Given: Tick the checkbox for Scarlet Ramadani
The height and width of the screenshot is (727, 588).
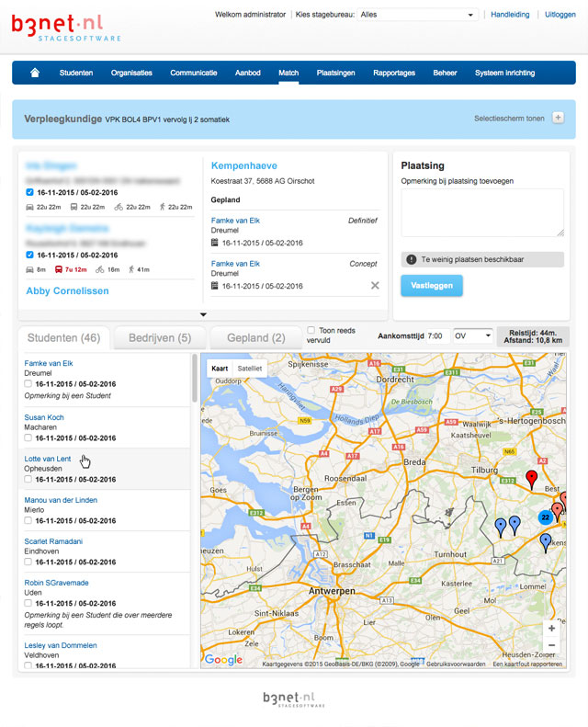Looking at the screenshot, I should pyautogui.click(x=28, y=562).
